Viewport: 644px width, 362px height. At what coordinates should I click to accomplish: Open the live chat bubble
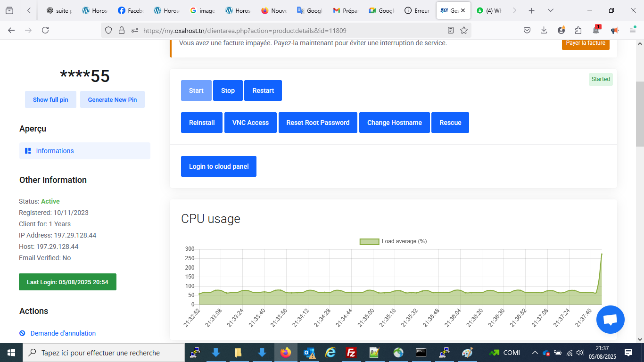(x=610, y=320)
